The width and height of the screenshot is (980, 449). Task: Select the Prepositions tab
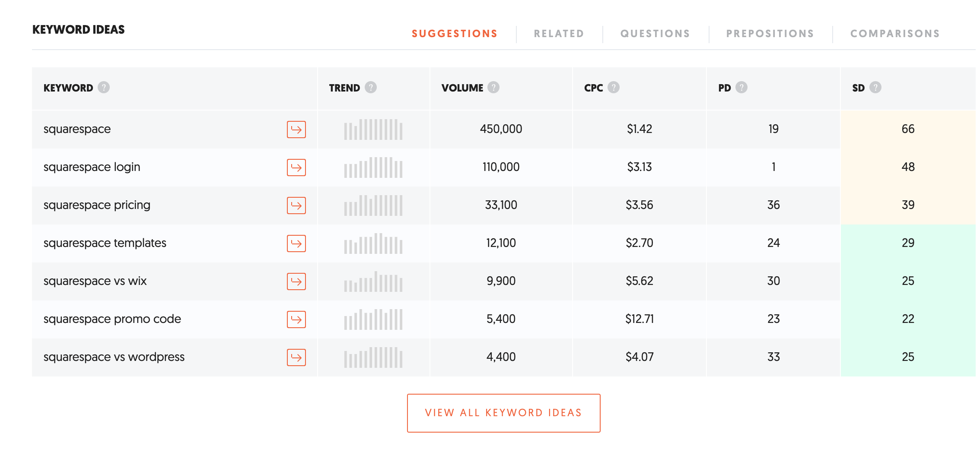pos(770,34)
